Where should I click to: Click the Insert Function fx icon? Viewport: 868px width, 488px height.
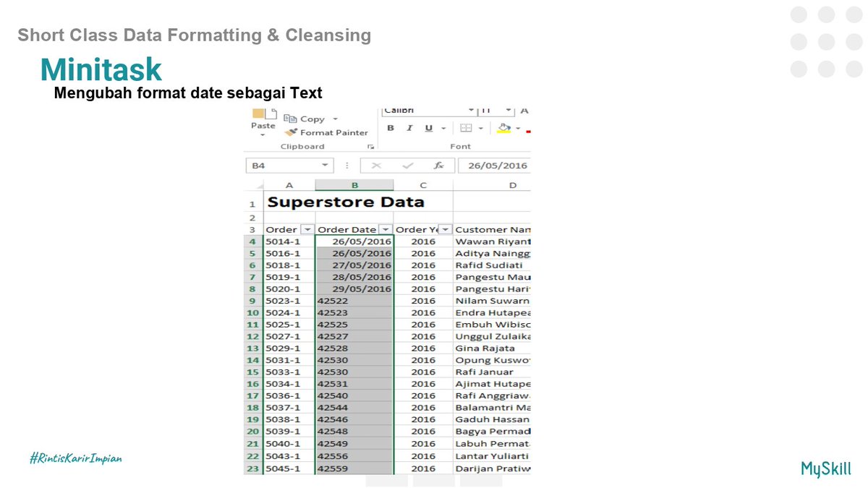439,166
